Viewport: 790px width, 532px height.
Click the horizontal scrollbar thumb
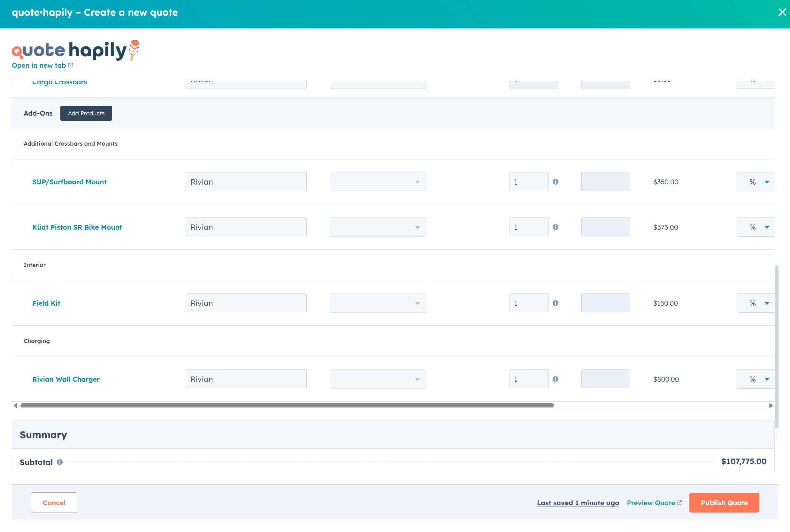[287, 406]
